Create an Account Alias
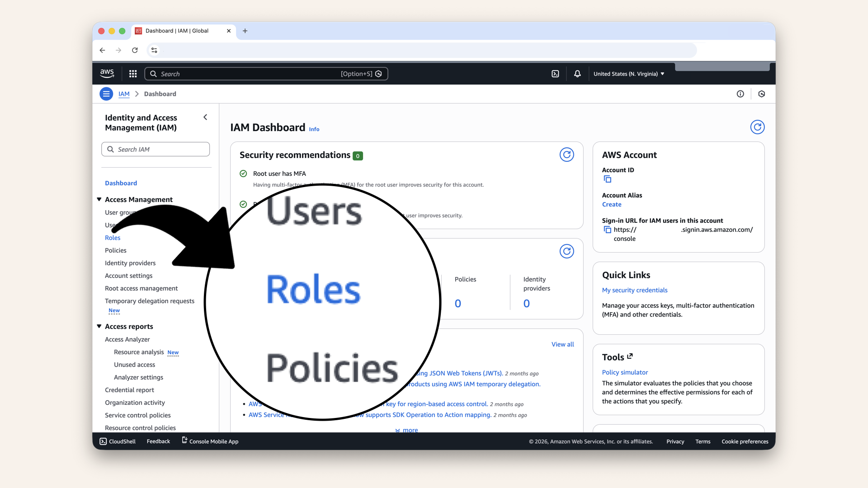This screenshot has width=868, height=488. click(611, 204)
